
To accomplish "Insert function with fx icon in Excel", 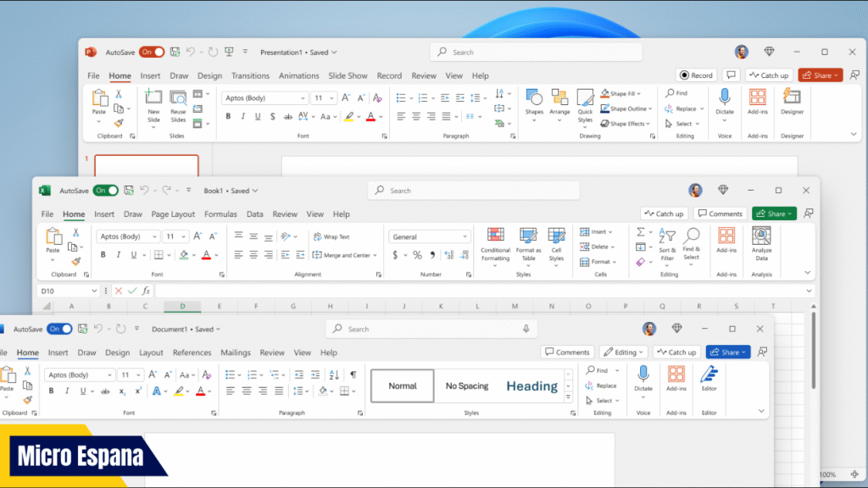I will click(146, 291).
